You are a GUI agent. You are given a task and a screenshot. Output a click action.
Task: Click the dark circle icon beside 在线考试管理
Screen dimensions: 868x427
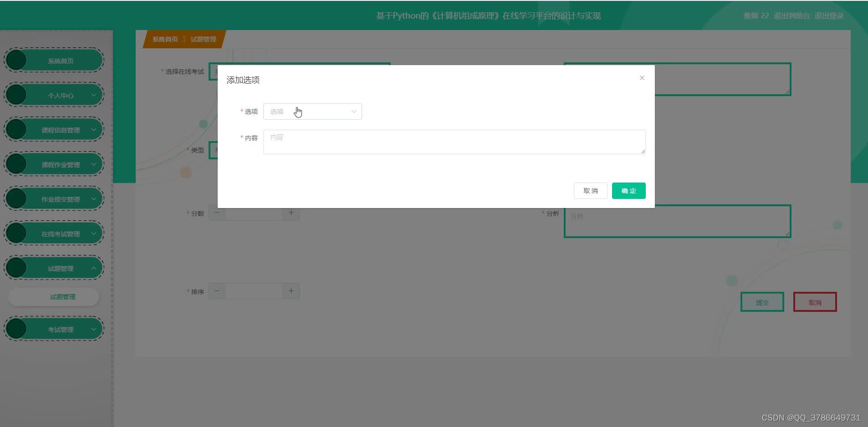[16, 234]
